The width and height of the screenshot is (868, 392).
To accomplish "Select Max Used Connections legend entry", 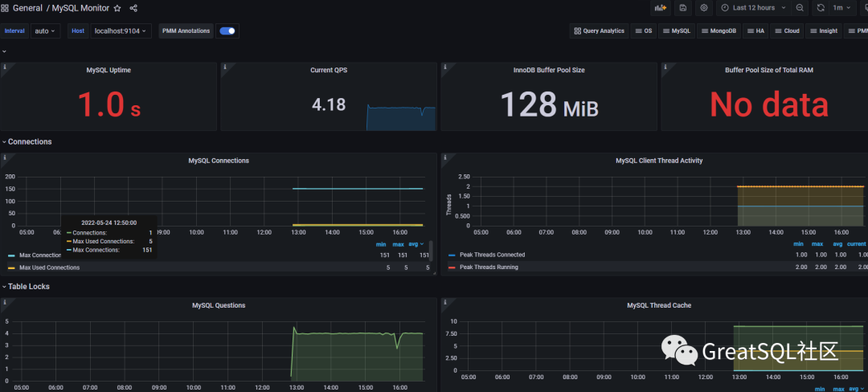I will (49, 267).
